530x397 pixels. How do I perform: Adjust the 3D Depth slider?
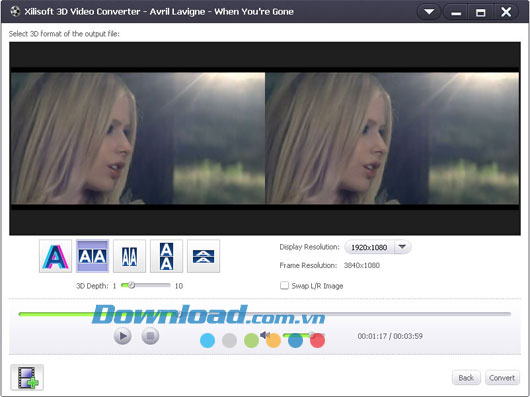click(146, 286)
